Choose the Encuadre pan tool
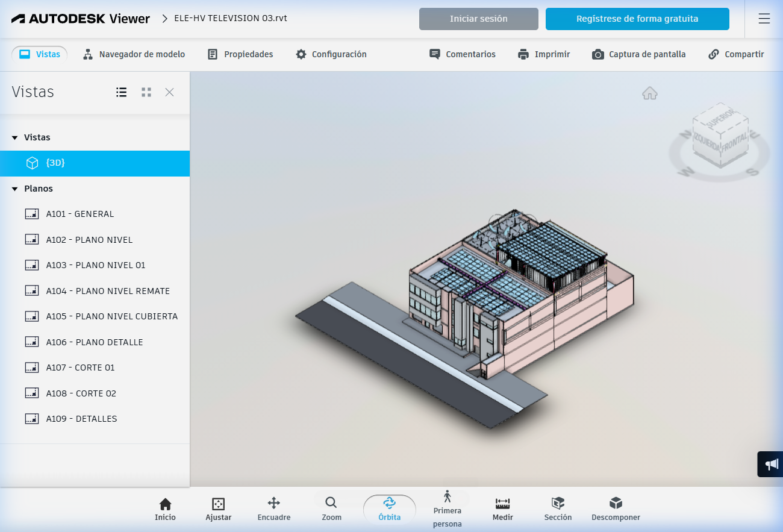Viewport: 783px width, 532px height. (x=274, y=509)
